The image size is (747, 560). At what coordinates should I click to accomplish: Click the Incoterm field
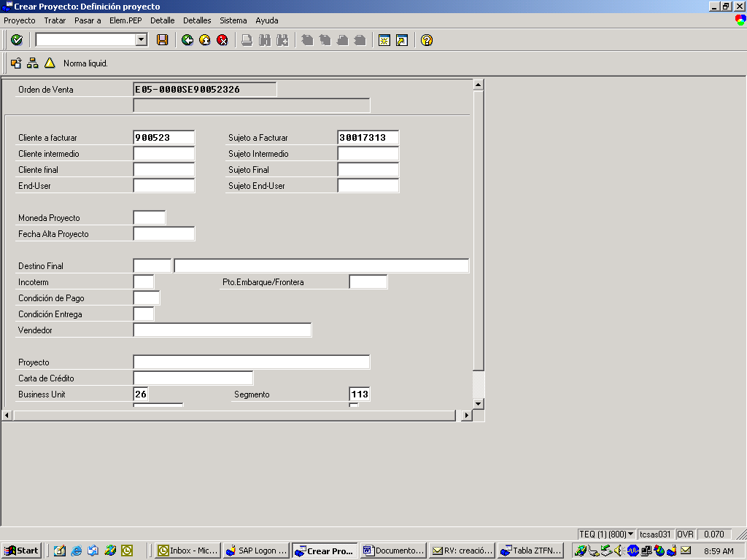144,282
